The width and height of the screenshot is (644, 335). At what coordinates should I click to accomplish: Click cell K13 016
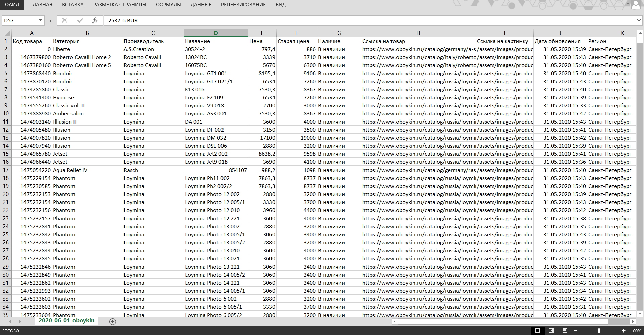point(216,89)
